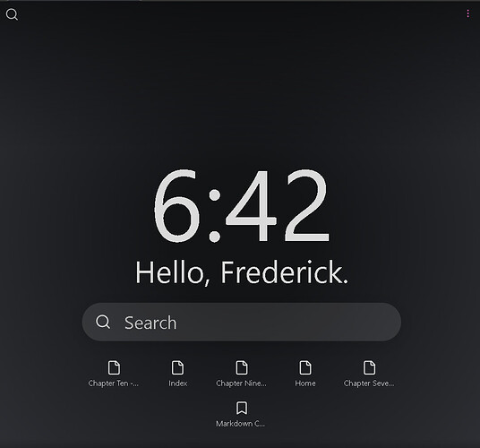This screenshot has width=480, height=448.
Task: Click the 6:42 clock display
Action: tap(241, 206)
